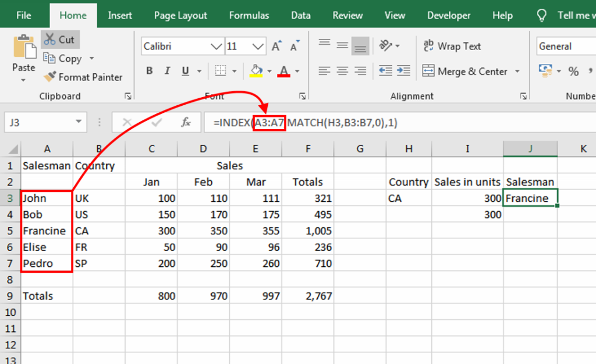Click the Insert Function fx icon
The image size is (596, 364).
(186, 122)
